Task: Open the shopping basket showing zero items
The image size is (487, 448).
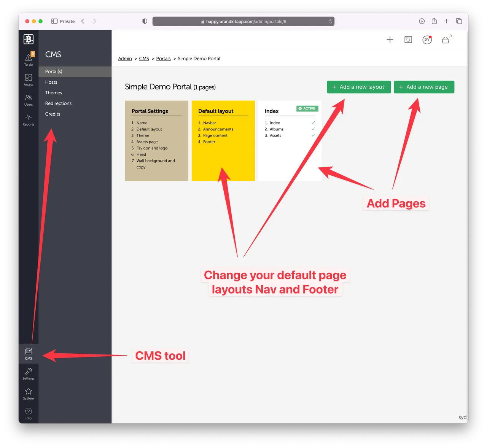Action: (446, 40)
